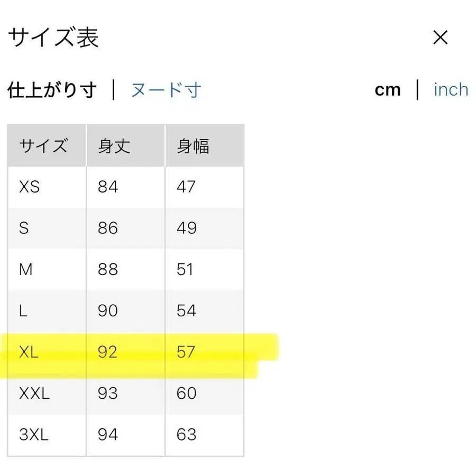Image resolution: width=476 pixels, height=476 pixels.
Task: Select 仕上がり寸 measurement type
Action: [52, 90]
